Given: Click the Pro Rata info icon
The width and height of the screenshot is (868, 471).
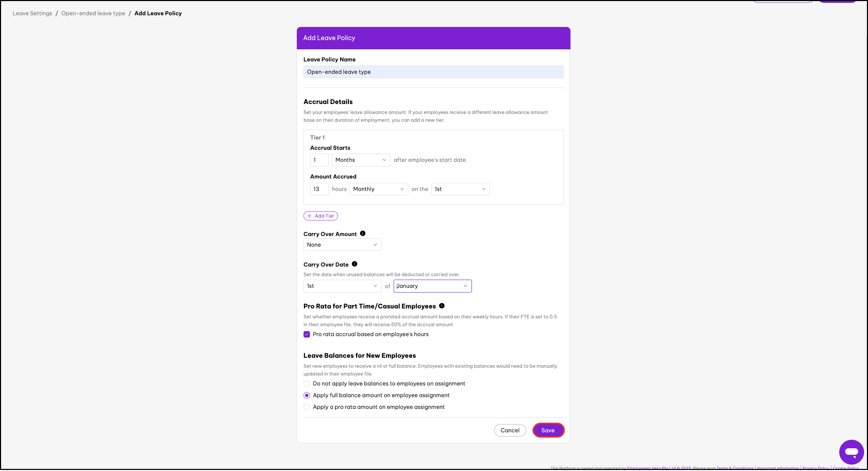Looking at the screenshot, I should pyautogui.click(x=442, y=306).
